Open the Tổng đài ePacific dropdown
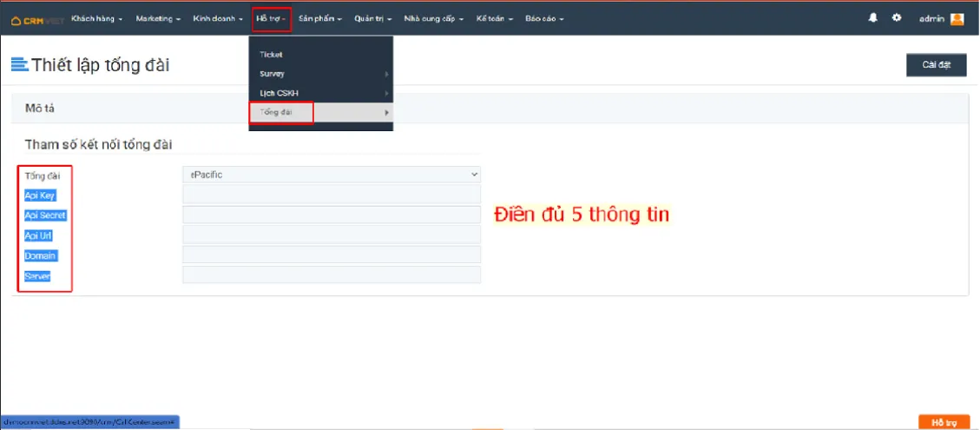The height and width of the screenshot is (430, 980). coord(332,175)
